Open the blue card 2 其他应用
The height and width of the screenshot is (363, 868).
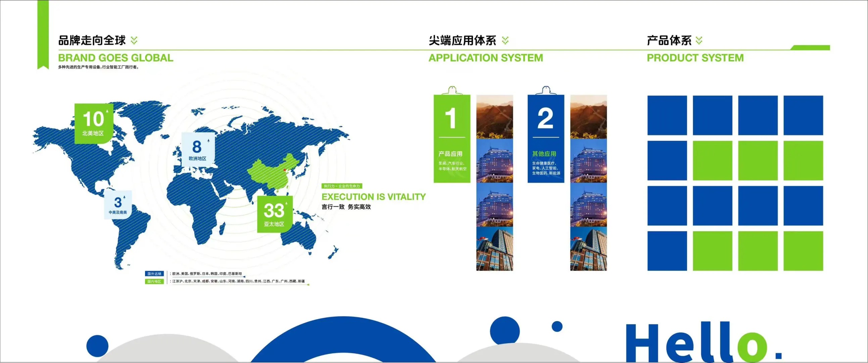click(x=545, y=138)
